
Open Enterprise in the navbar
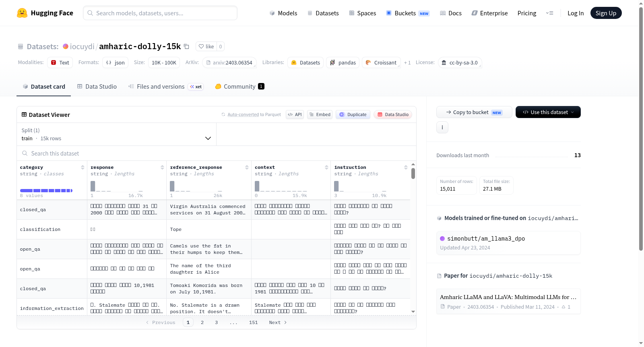[x=489, y=13]
